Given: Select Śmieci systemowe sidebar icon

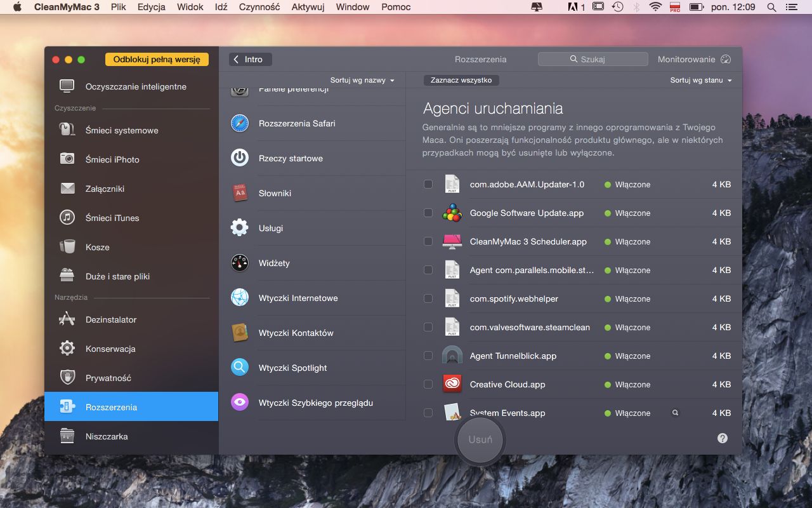Looking at the screenshot, I should pos(67,130).
